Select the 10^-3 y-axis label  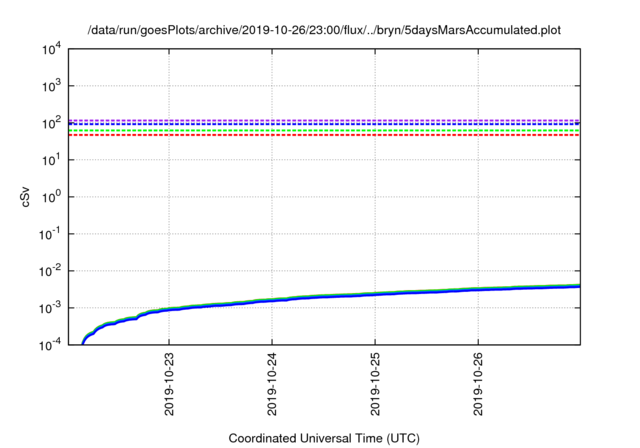tap(50, 308)
